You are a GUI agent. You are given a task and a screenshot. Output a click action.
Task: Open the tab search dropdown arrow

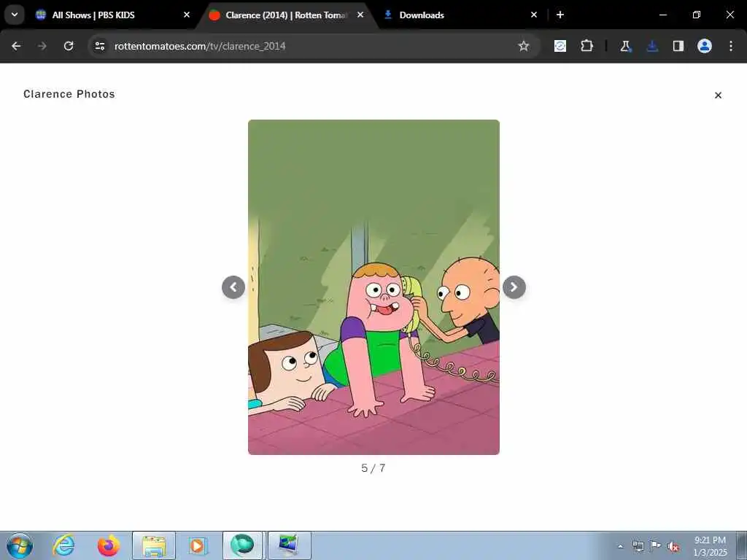click(x=15, y=15)
